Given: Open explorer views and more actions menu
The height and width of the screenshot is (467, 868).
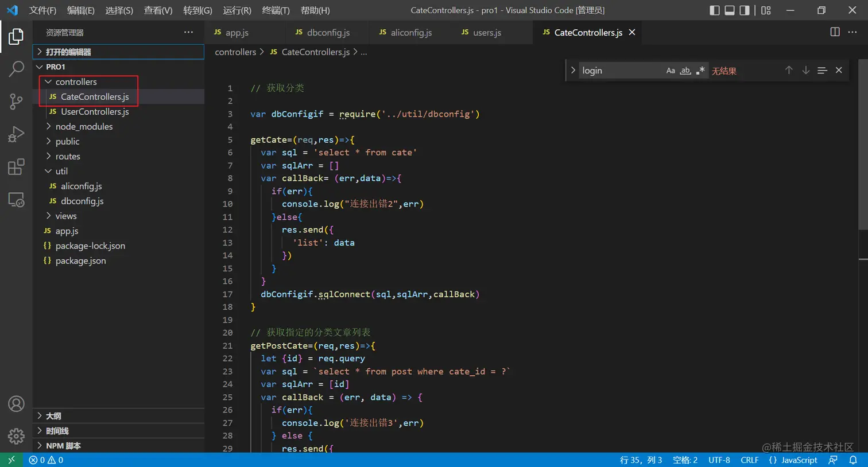Looking at the screenshot, I should tap(188, 32).
